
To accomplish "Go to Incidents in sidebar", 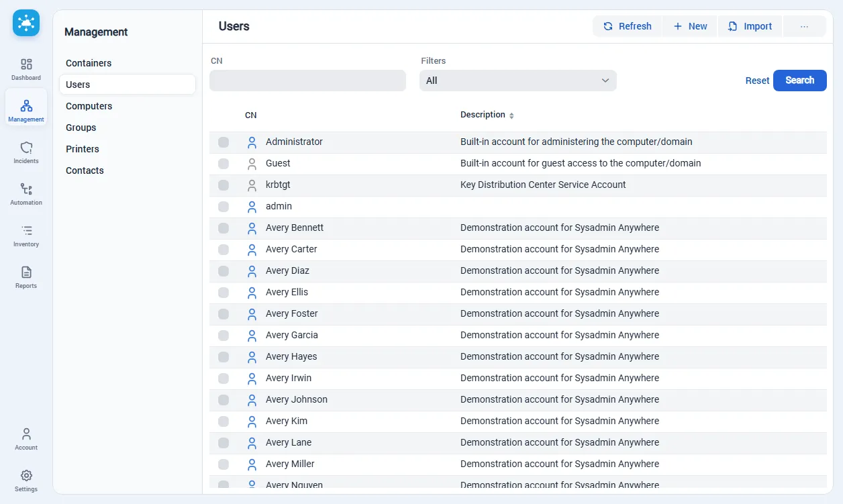I will click(26, 152).
